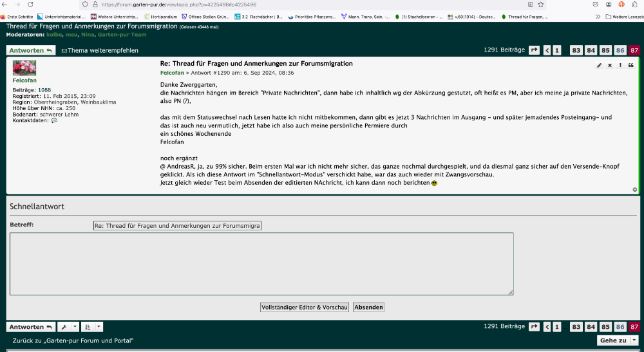This screenshot has width=644, height=352.
Task: Click the jump-to-page arrow icon in top pagination
Action: tap(534, 50)
